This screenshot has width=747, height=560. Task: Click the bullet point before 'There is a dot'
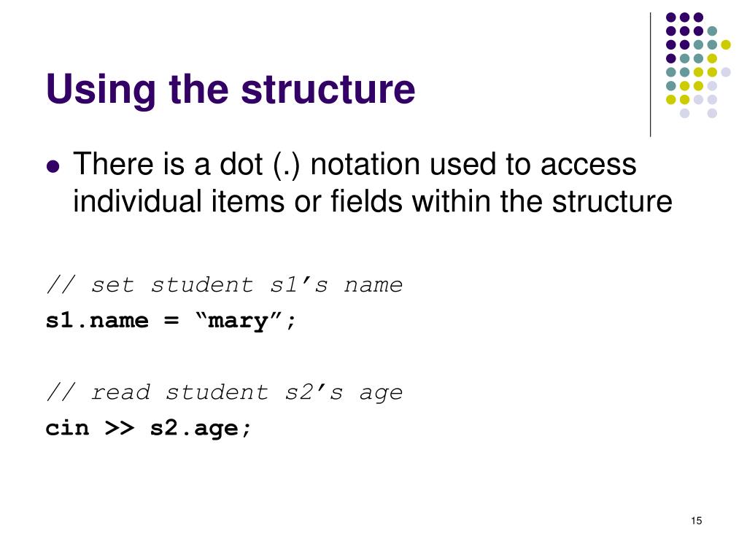coord(53,167)
